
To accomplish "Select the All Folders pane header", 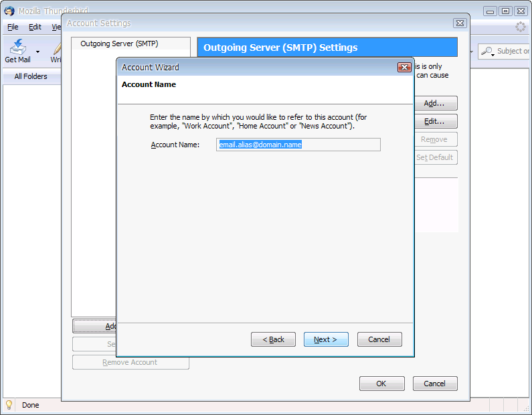I will pos(31,76).
